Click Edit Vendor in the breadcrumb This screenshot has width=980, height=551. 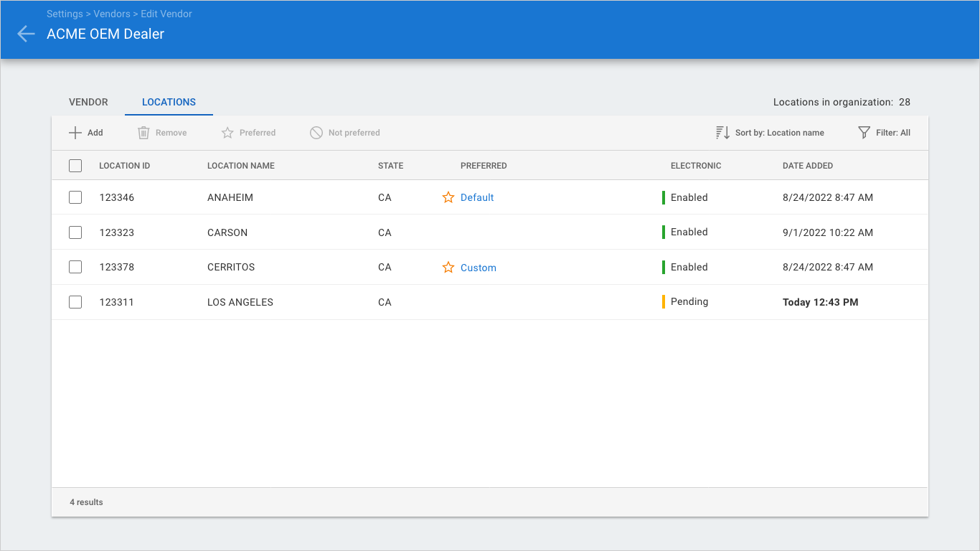click(x=166, y=14)
